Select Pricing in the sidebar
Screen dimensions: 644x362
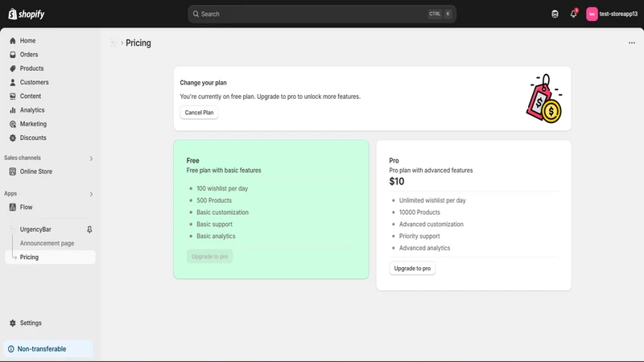50,257
